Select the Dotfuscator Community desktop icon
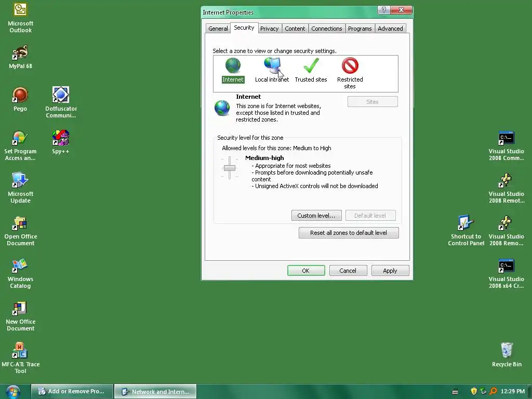This screenshot has height=399, width=532. pyautogui.click(x=61, y=102)
